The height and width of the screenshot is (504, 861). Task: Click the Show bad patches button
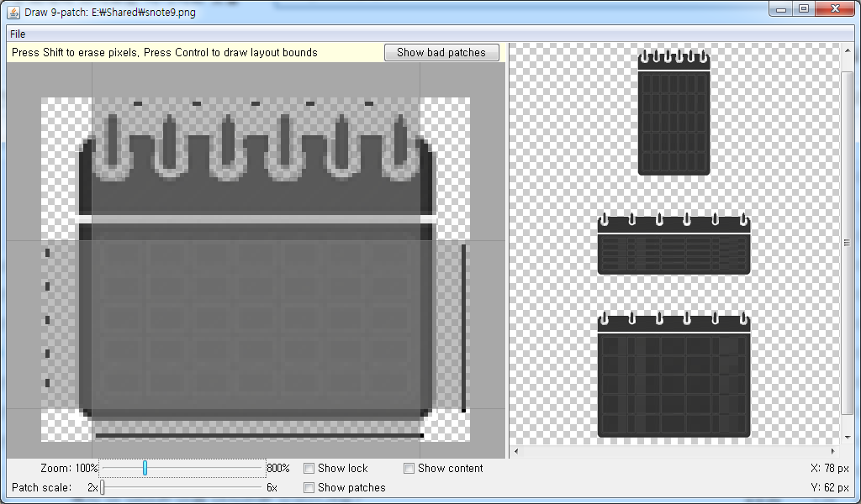coord(441,52)
